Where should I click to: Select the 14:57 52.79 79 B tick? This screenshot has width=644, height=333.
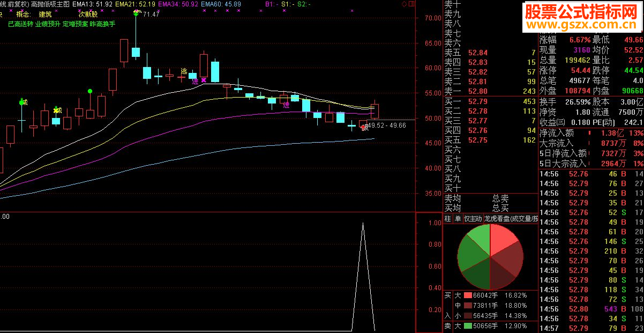click(x=591, y=328)
